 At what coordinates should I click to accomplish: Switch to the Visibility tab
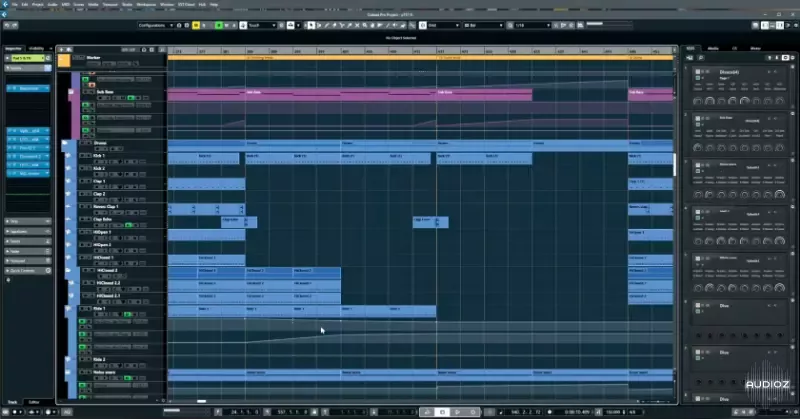(36, 48)
